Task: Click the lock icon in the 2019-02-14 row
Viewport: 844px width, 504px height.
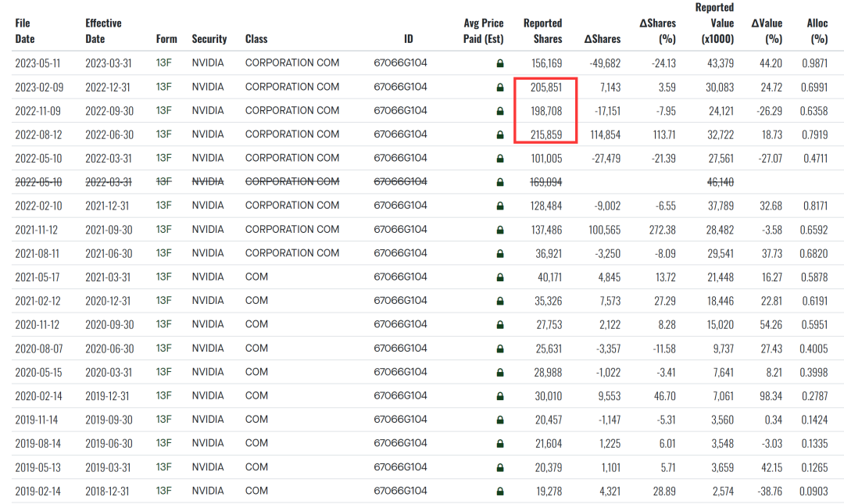Action: [x=500, y=491]
